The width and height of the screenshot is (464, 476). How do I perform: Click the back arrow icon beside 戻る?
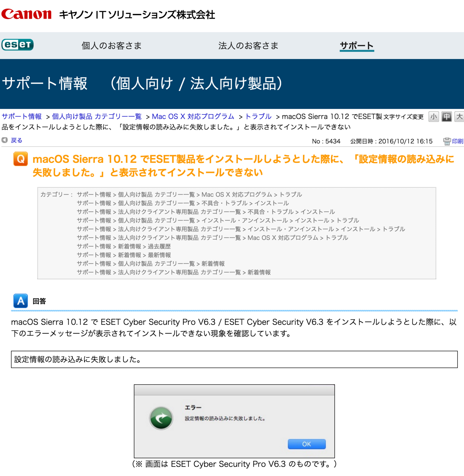(5, 140)
